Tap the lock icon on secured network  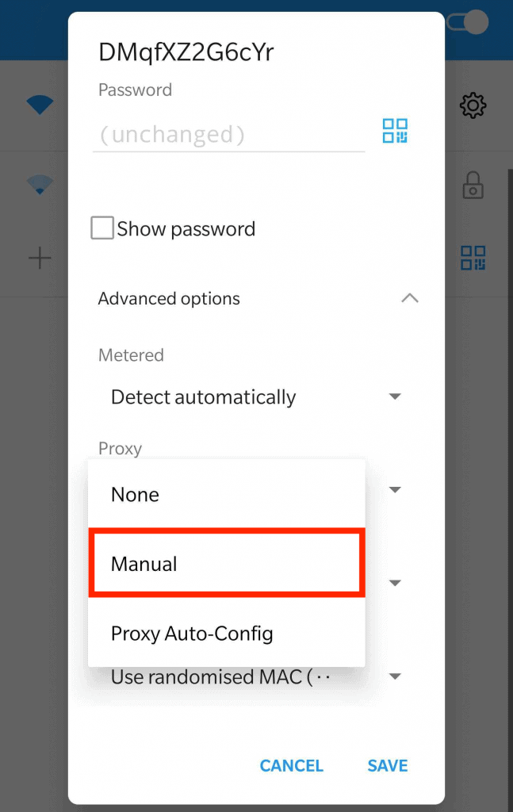[473, 186]
